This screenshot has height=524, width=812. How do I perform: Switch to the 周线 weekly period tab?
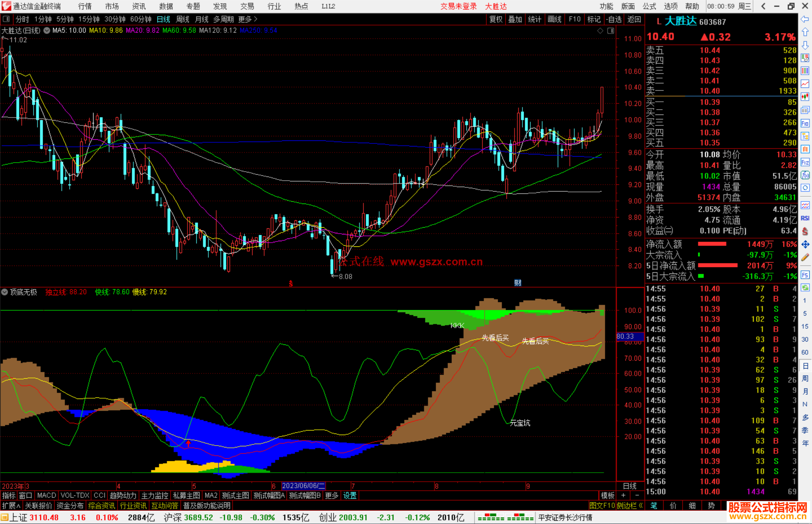click(x=183, y=19)
